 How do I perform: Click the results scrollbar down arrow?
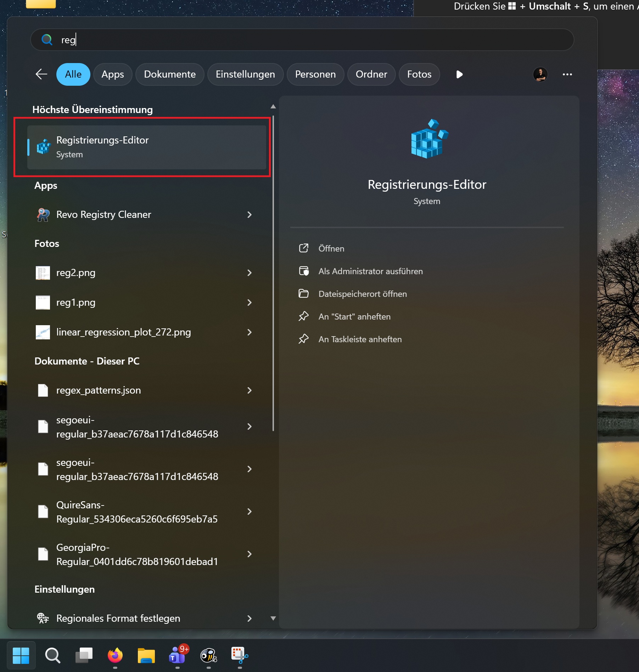pos(273,618)
